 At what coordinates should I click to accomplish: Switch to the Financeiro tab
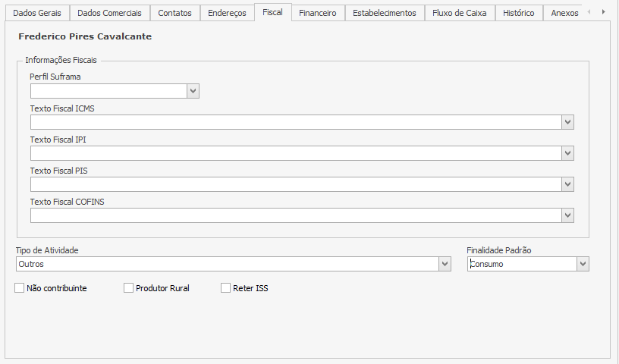click(x=317, y=13)
